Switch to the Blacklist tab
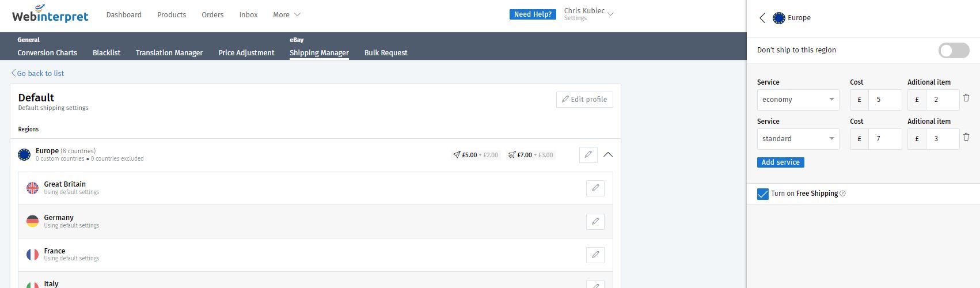The height and width of the screenshot is (288, 980). pos(107,52)
